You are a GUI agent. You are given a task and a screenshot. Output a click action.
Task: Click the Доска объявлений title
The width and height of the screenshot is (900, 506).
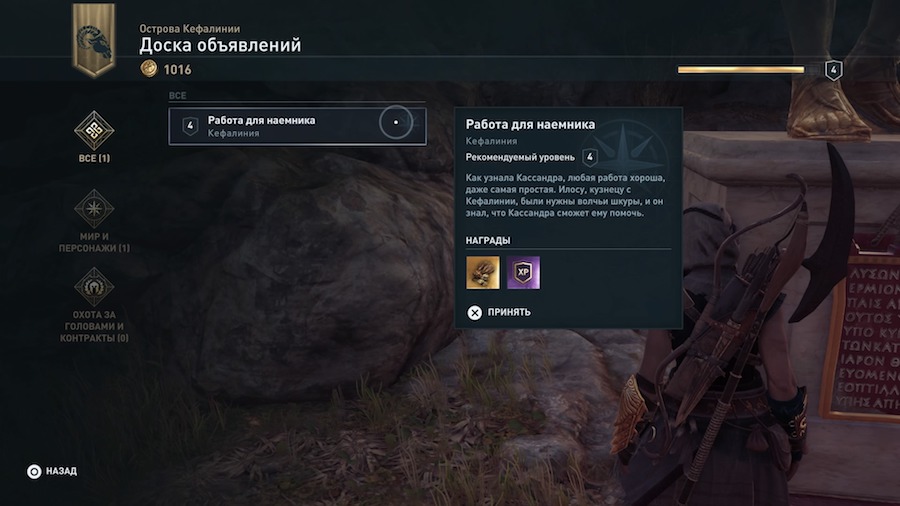(x=220, y=45)
